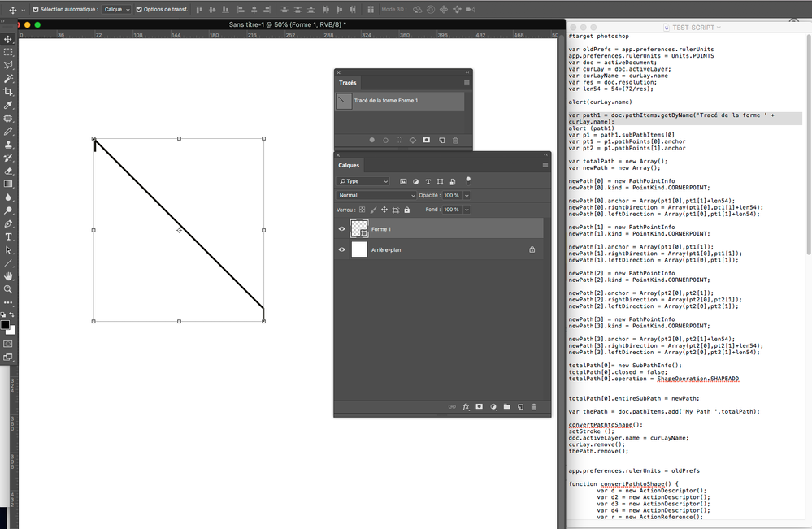Select the Arrière-plan layer name
This screenshot has height=529, width=812.
click(x=386, y=249)
